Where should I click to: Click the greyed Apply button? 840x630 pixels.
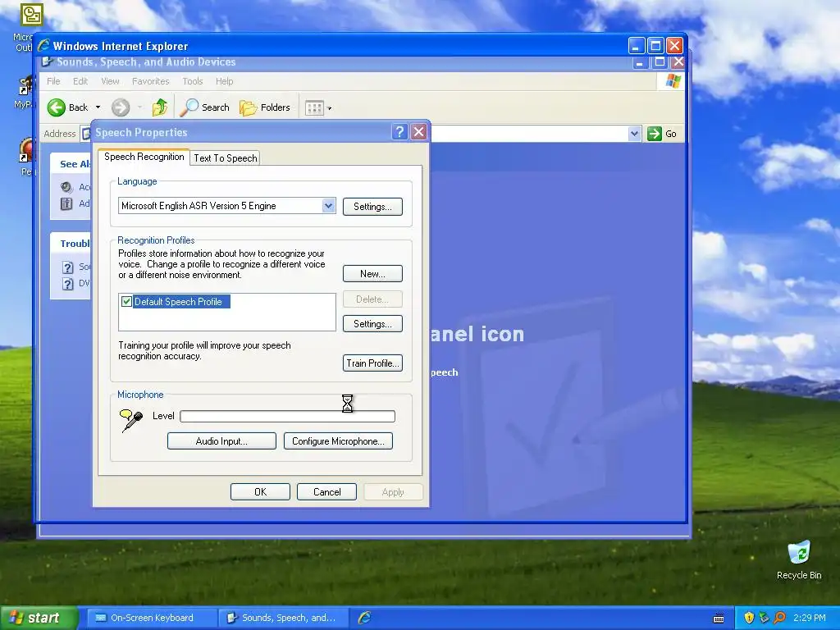[x=393, y=492]
